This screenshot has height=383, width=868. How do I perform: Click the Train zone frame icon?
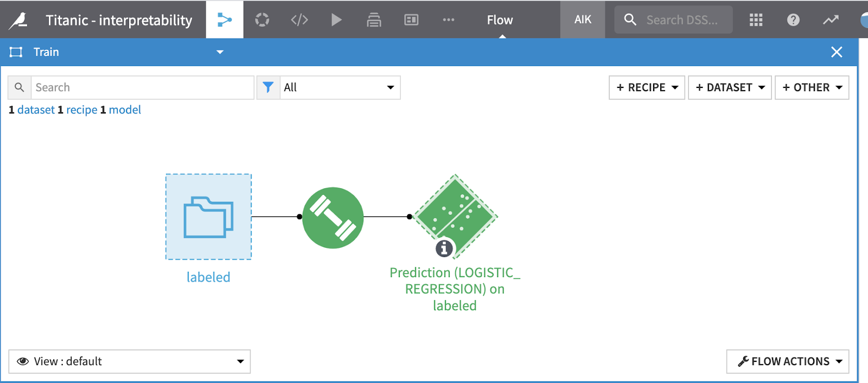pyautogui.click(x=16, y=52)
